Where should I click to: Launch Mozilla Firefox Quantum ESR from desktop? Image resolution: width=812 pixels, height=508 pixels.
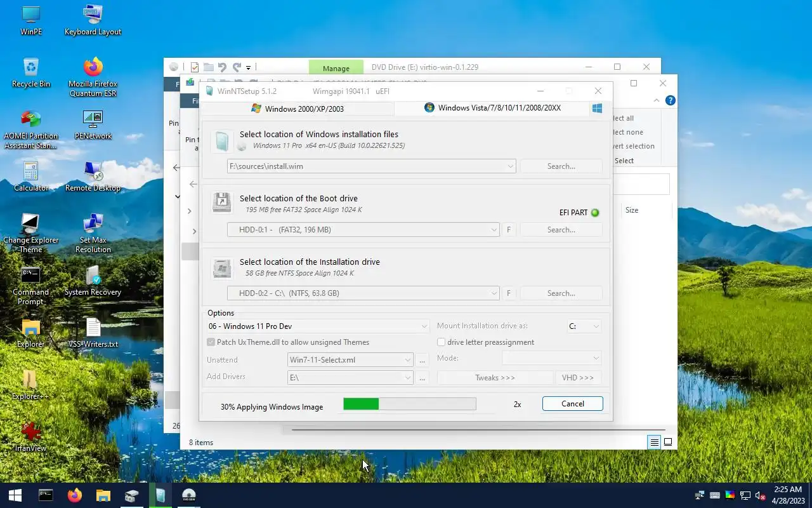click(93, 77)
